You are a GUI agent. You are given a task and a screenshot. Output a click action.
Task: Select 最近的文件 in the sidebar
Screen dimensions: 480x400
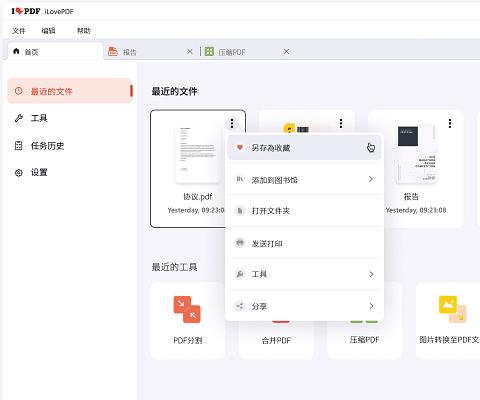[x=70, y=91]
